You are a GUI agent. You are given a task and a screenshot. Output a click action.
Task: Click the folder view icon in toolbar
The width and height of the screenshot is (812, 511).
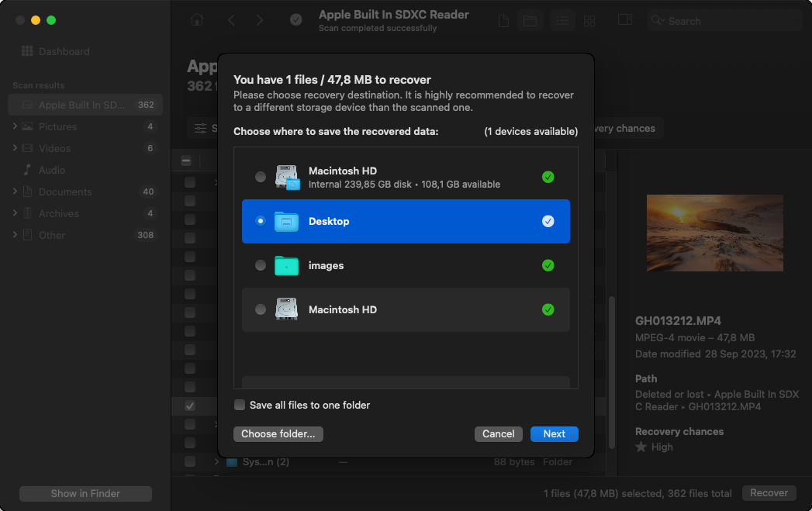pos(530,21)
